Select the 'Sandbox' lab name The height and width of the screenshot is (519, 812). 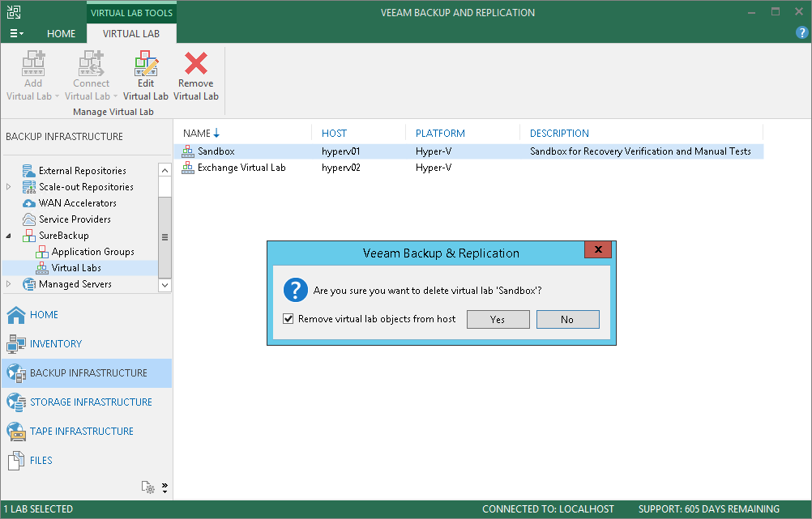coord(216,151)
